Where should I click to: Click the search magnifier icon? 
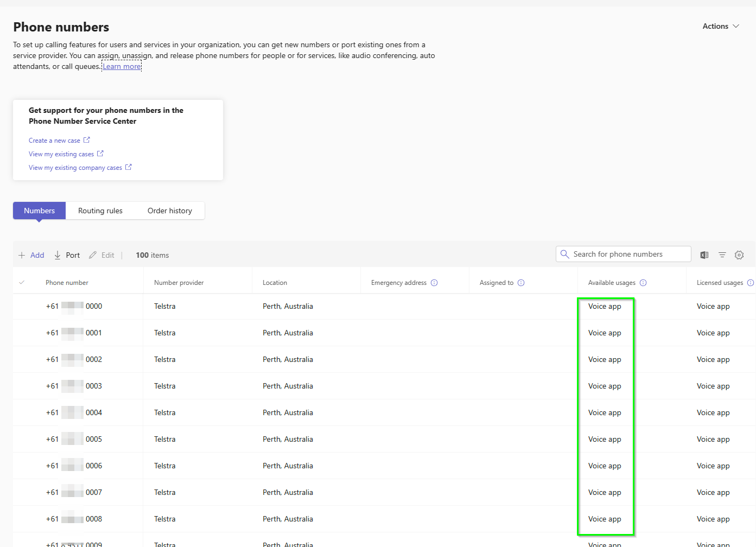(564, 254)
